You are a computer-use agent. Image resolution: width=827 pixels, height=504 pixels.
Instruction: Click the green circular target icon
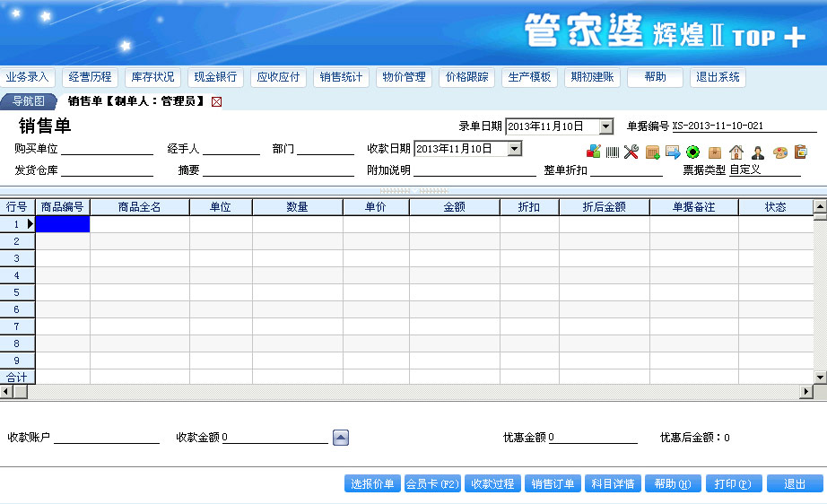(x=693, y=152)
